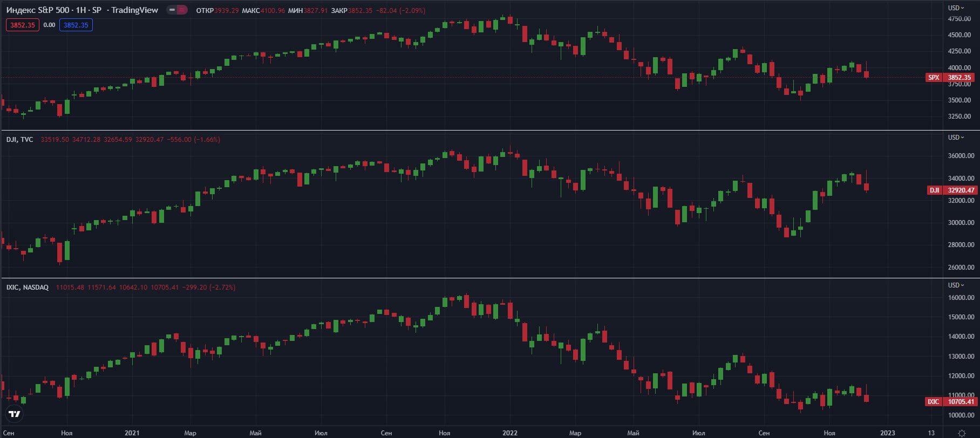This screenshot has height=438, width=980.
Task: Open chart settings gear at the axis corner
Action: pyautogui.click(x=961, y=433)
